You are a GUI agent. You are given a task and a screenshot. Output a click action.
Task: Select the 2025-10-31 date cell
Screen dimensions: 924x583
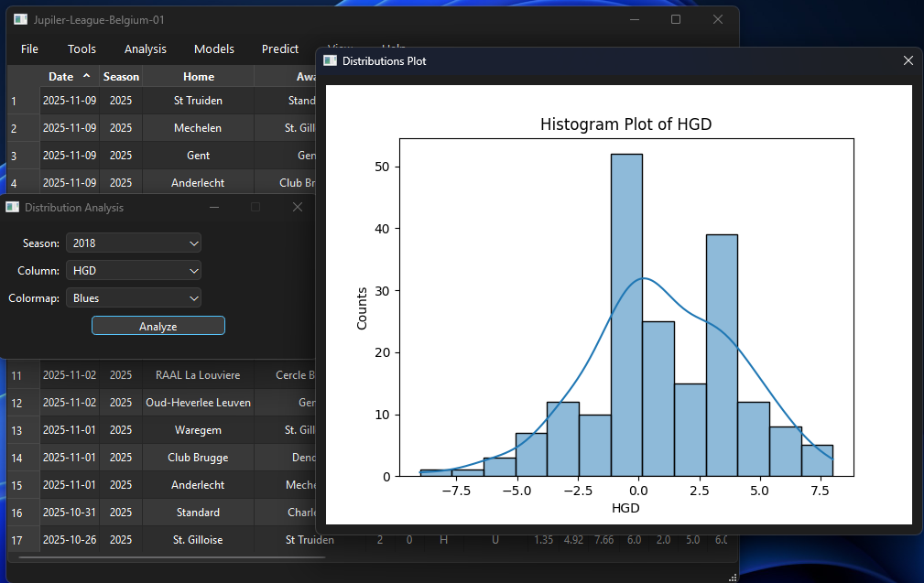point(70,513)
